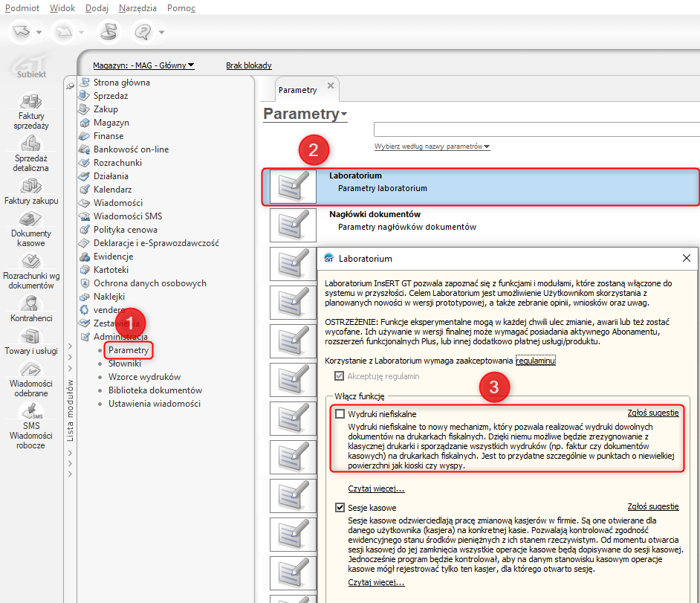Select Parametry under Administracja

(x=129, y=350)
